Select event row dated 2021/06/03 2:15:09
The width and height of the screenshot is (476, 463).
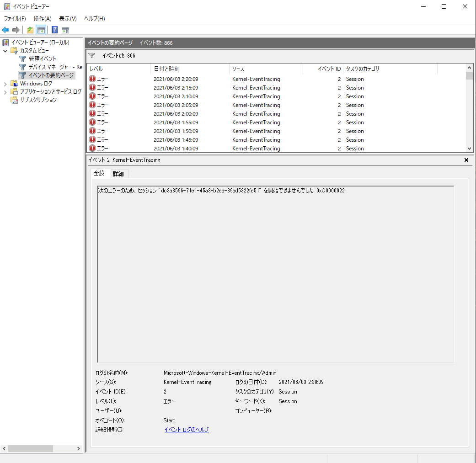pos(276,88)
